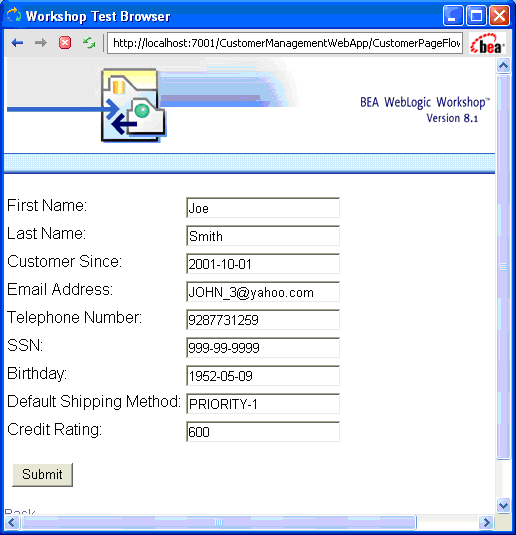
Task: Click the vertical scrollbar thumb
Action: (x=504, y=267)
